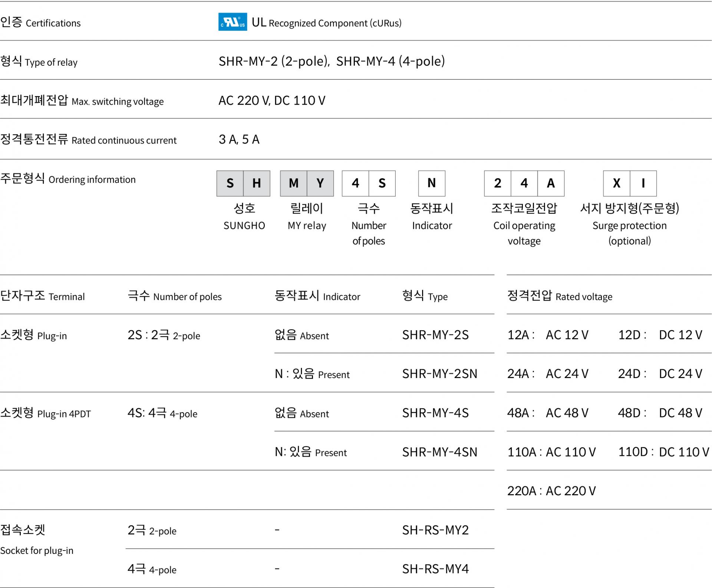Select the 'M' ordering code box

click(294, 183)
